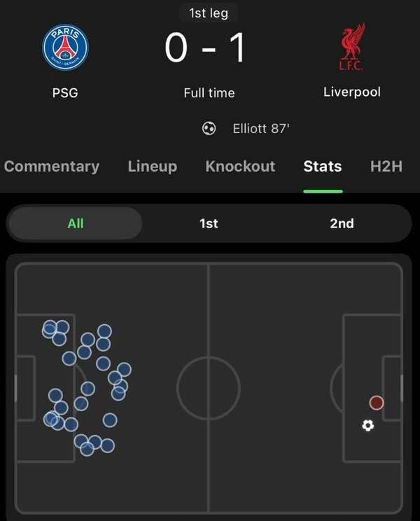420x521 pixels.
Task: Tap the pitch center circle
Action: [x=209, y=388]
